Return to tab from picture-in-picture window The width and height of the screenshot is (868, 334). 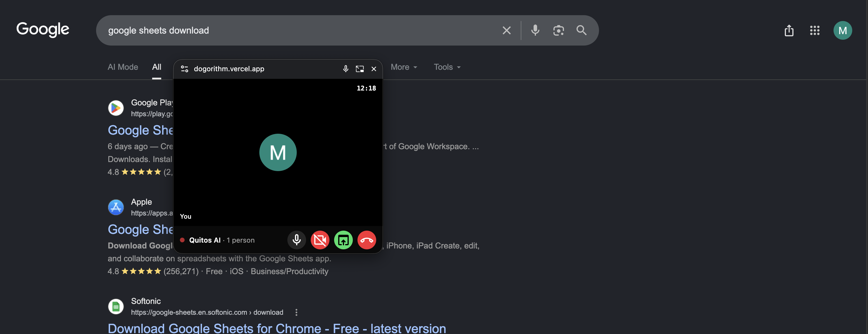(x=360, y=69)
